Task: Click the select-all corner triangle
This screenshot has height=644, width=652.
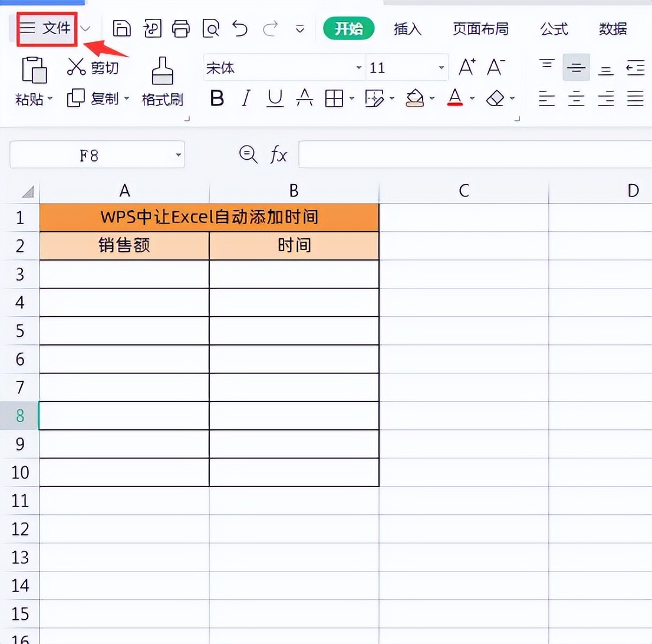Action: tap(28, 192)
